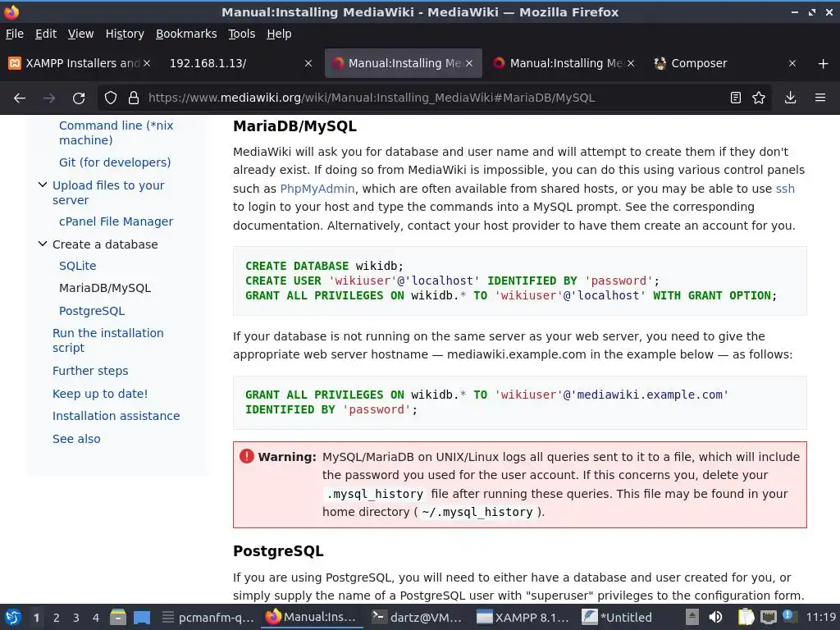Click the Create a database sidebar heading

[105, 244]
